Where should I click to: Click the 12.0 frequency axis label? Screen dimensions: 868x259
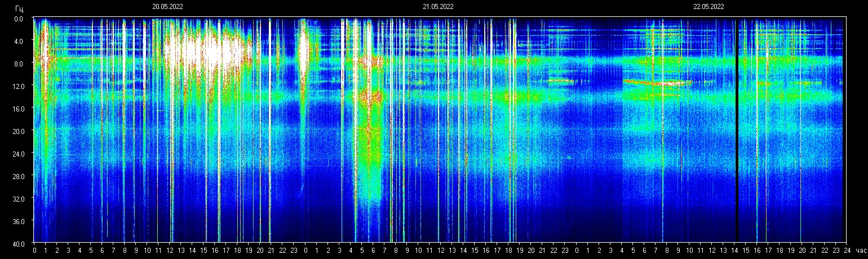(17, 86)
